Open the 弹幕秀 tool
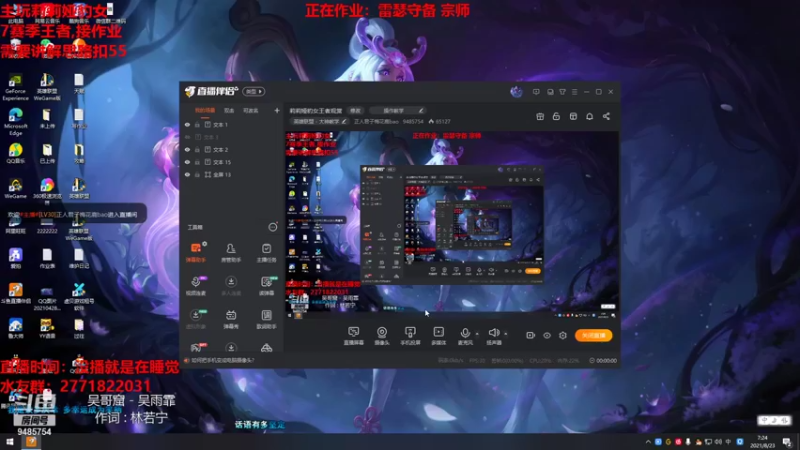800x450 pixels. [231, 319]
